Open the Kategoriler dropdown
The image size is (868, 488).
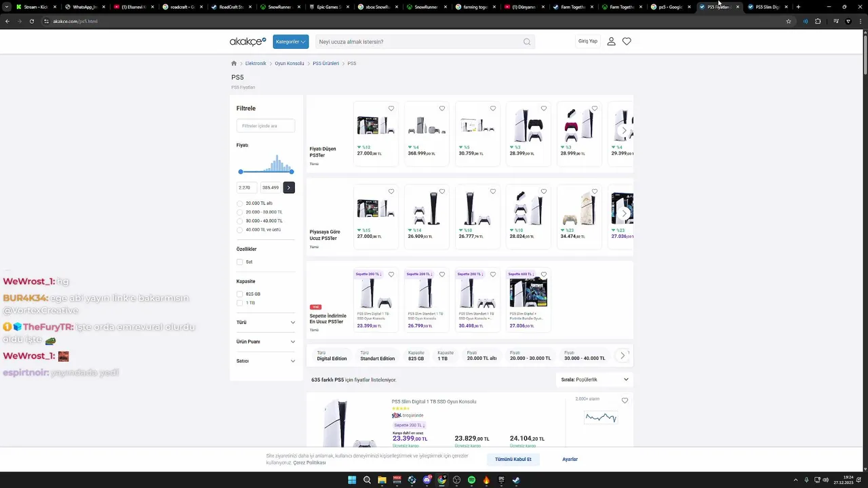(291, 41)
